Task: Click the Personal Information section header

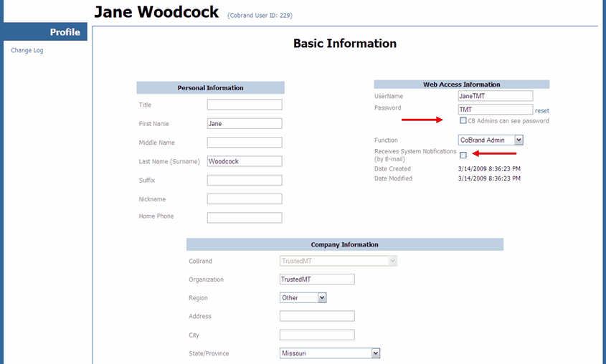Action: point(210,87)
